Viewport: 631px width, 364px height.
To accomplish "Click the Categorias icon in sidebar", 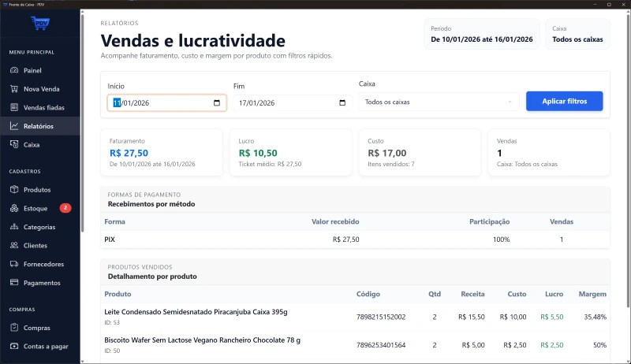I will (x=14, y=227).
